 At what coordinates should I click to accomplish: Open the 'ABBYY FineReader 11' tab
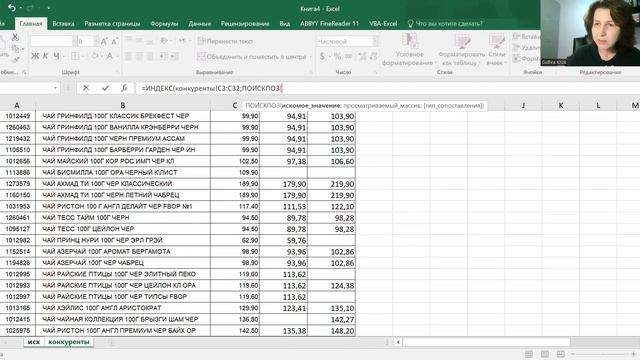click(329, 24)
